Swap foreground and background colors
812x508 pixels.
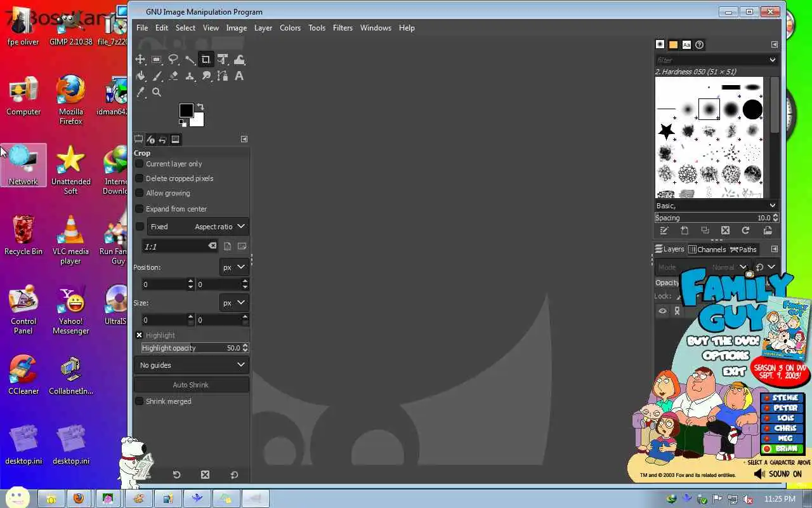tap(200, 107)
